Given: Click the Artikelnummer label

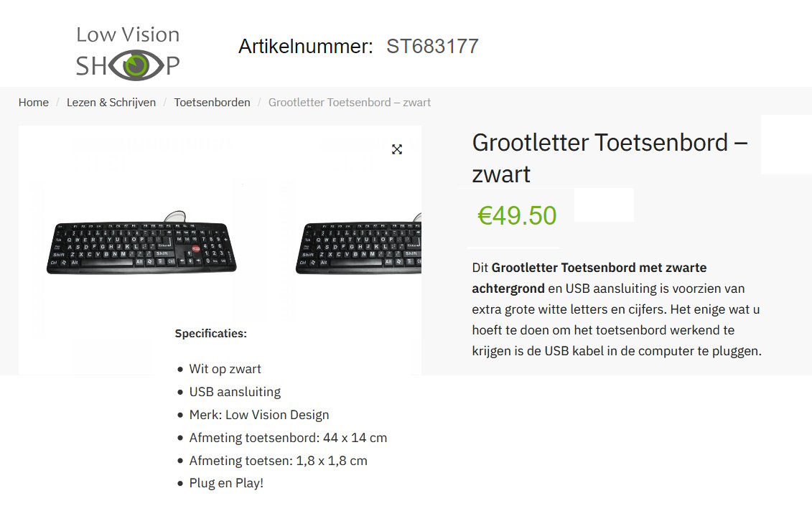Looking at the screenshot, I should coord(305,47).
